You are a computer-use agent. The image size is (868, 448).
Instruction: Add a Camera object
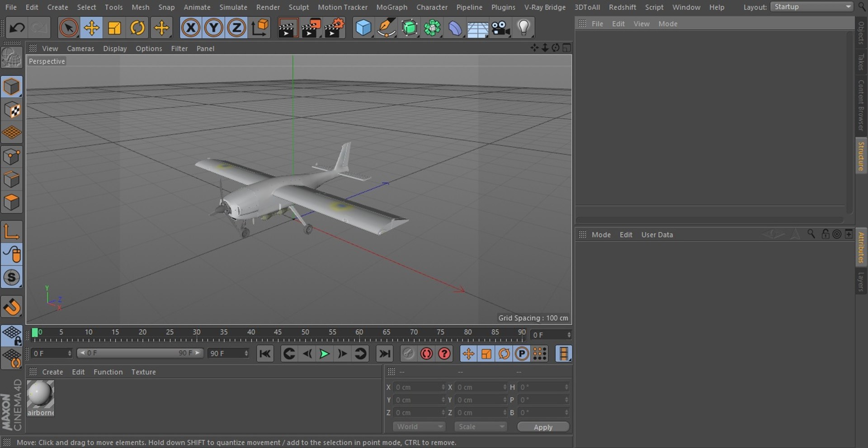pos(501,28)
